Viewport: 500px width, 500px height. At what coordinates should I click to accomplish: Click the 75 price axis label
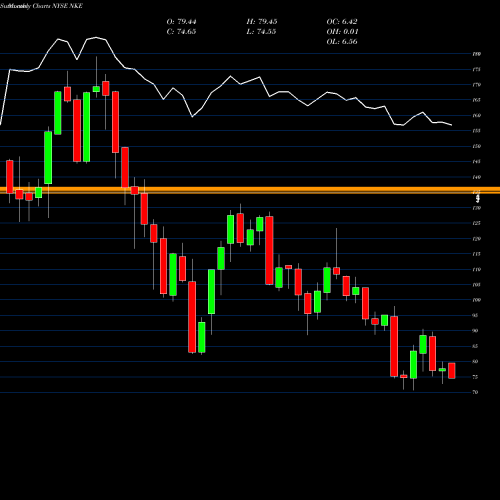[x=475, y=377]
